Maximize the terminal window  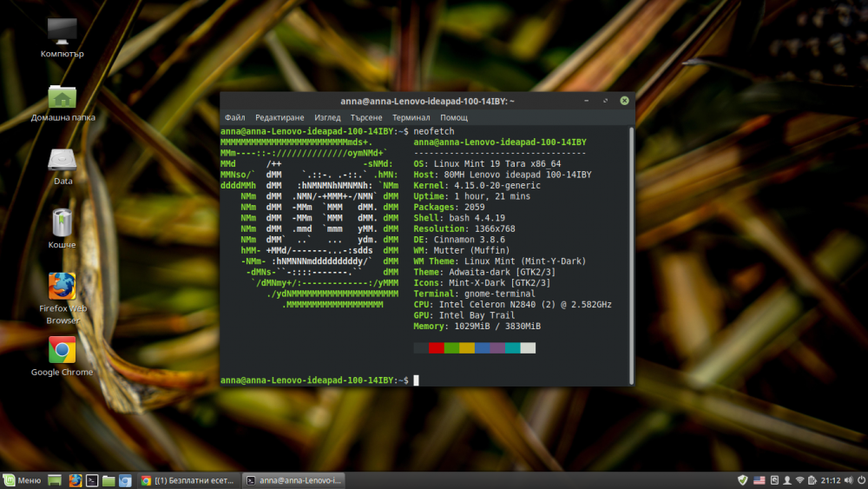pyautogui.click(x=605, y=101)
